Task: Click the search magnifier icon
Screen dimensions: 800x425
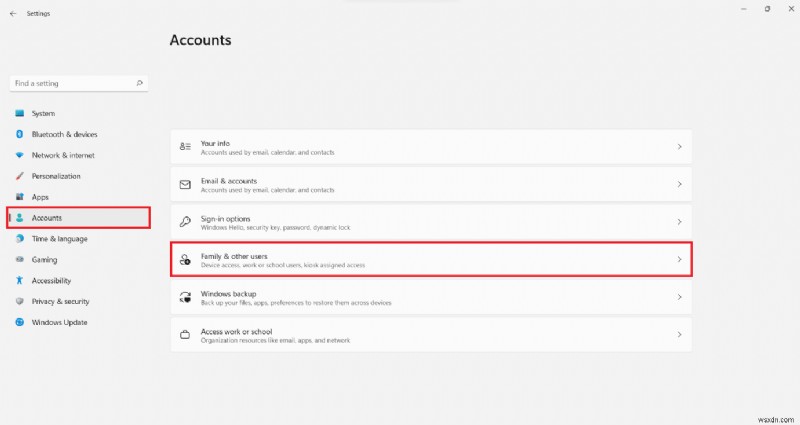Action: pyautogui.click(x=139, y=83)
